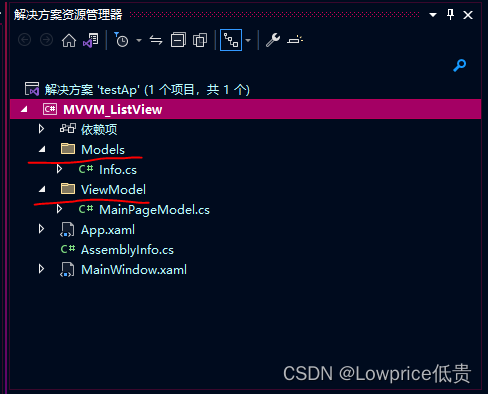Toggle preview selected items icon
Viewport: 488px width, 394px height.
coord(295,40)
